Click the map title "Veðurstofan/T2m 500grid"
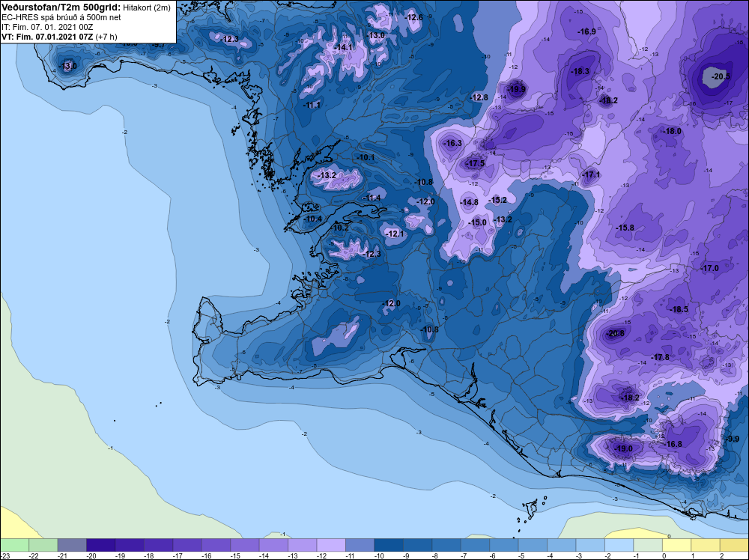 click(61, 7)
